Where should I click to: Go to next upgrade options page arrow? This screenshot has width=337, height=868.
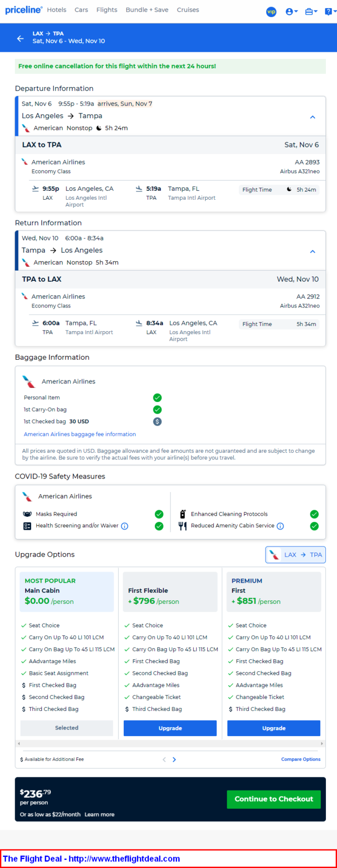coord(174,760)
